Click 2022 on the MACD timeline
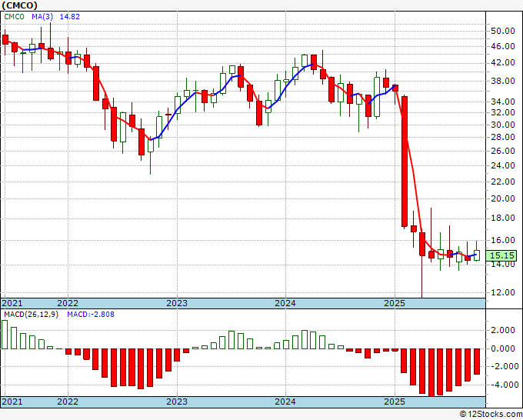The image size is (523, 420). [x=68, y=402]
